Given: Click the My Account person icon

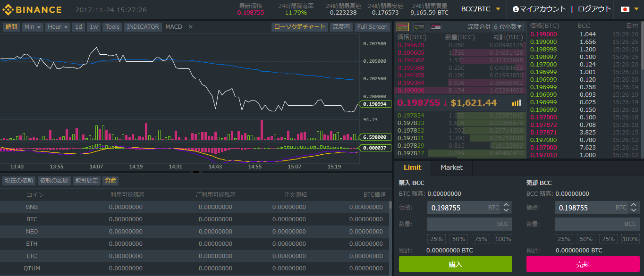Looking at the screenshot, I should pos(516,9).
